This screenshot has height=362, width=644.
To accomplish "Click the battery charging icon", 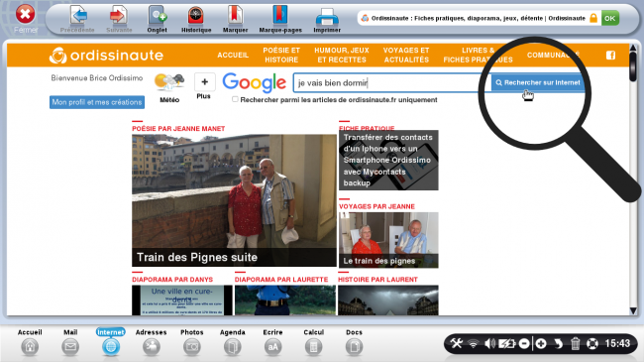I will click(506, 343).
